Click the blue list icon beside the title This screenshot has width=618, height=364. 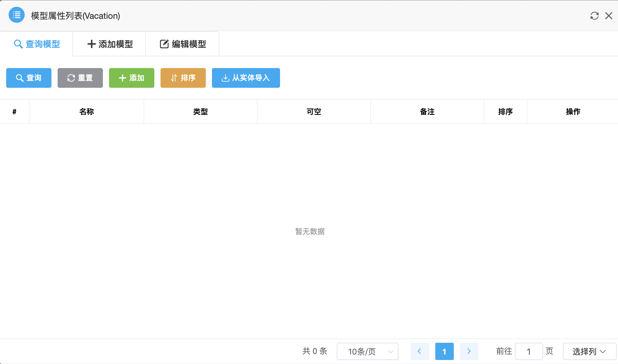(17, 15)
